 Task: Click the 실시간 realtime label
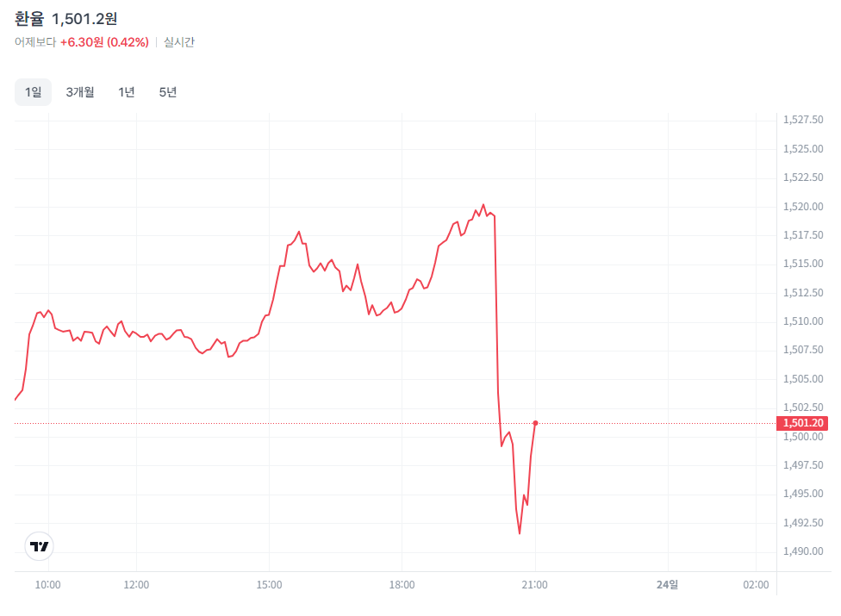coord(179,42)
